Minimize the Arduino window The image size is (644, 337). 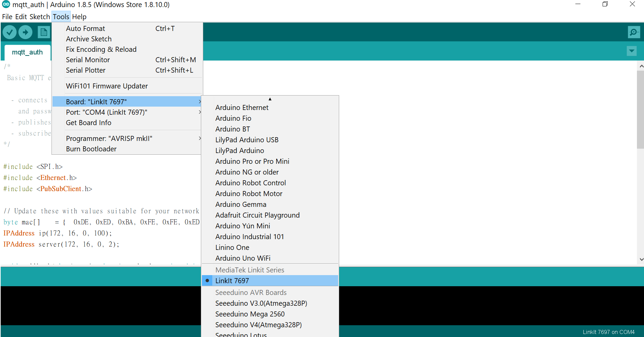(578, 4)
